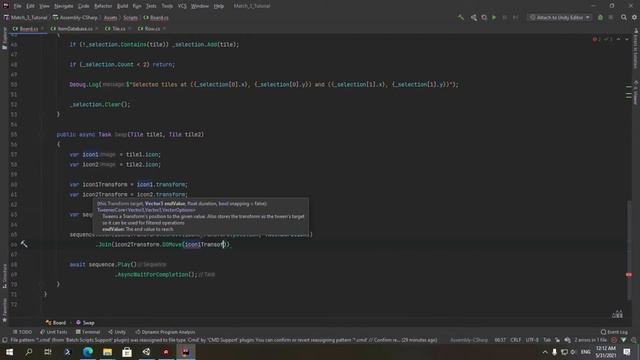Show hidden system tray icons chevron
Viewport: 640px width, 360px height.
[545, 352]
